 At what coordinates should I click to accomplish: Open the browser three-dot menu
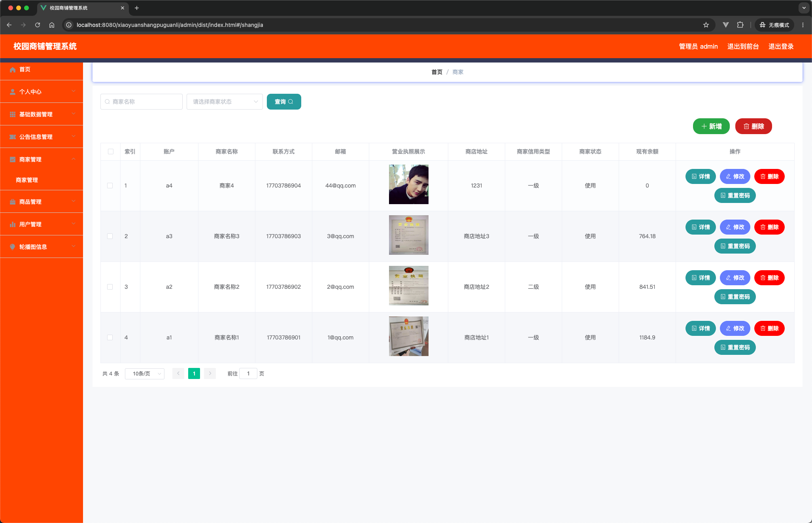803,25
